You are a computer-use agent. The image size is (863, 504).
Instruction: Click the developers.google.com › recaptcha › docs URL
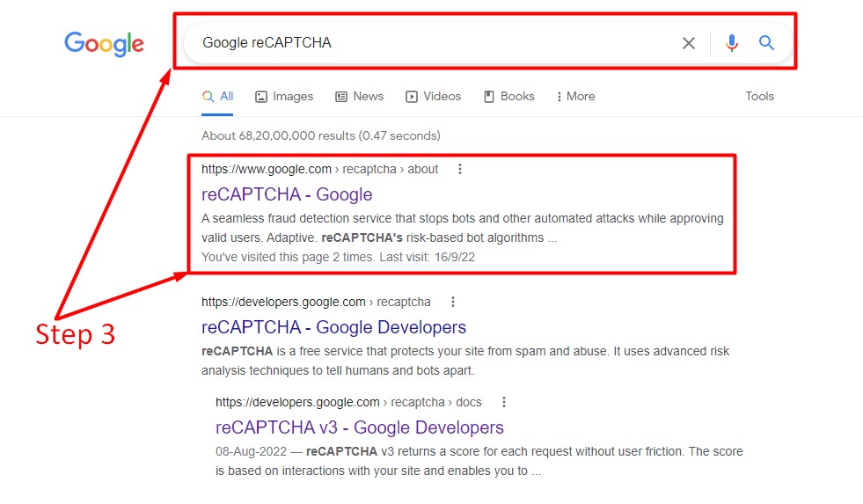point(348,402)
